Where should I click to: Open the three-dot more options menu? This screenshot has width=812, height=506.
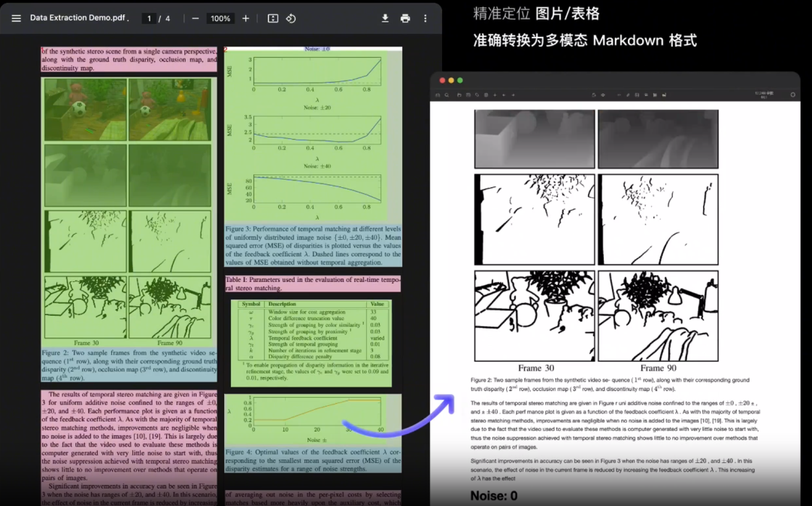pyautogui.click(x=426, y=18)
